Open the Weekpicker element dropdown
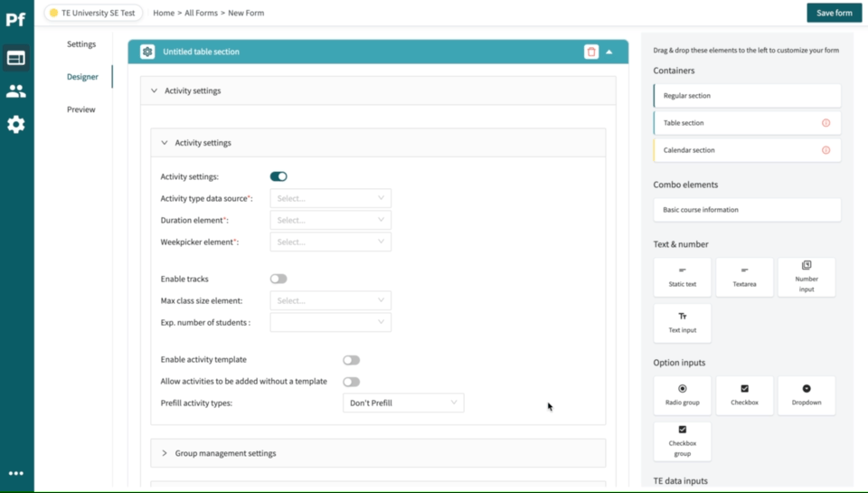Screen dimensions: 868x493 [x=331, y=242]
